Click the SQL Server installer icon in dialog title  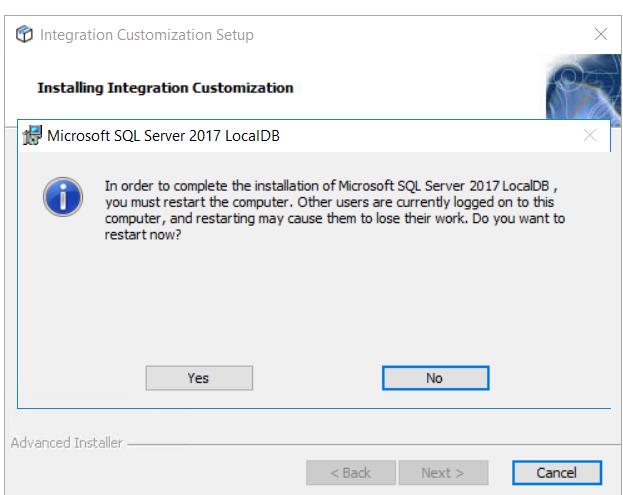33,135
